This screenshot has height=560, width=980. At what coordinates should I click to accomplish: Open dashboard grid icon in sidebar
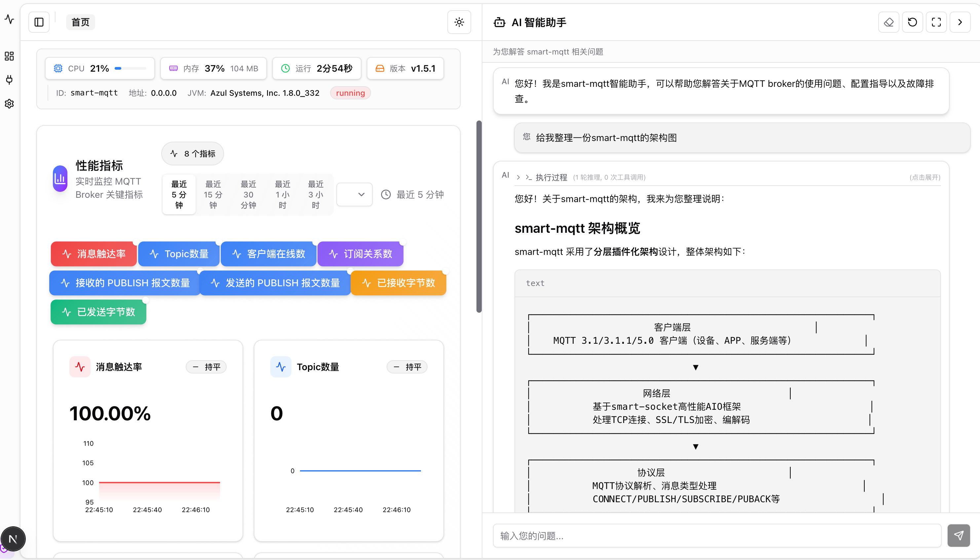pos(9,56)
